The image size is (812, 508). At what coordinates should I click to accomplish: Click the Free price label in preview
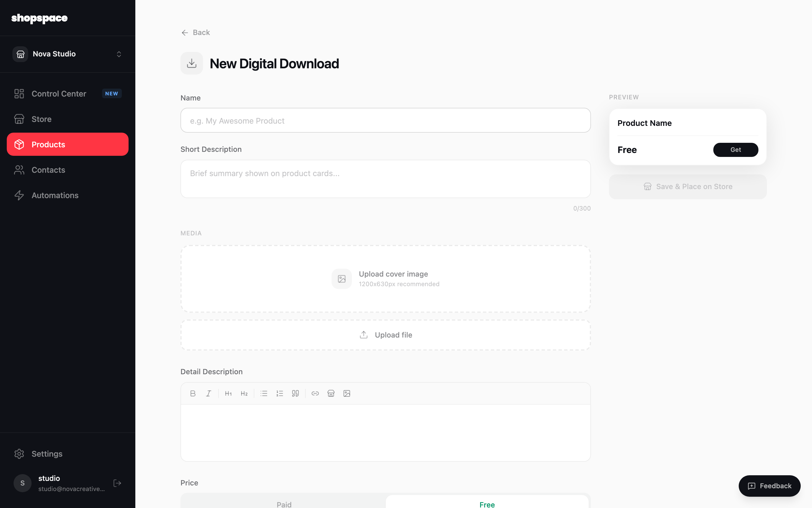tap(627, 150)
